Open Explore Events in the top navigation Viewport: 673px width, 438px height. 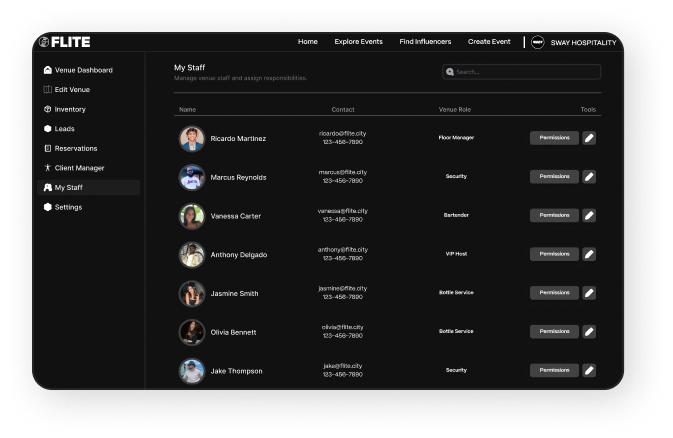(358, 42)
